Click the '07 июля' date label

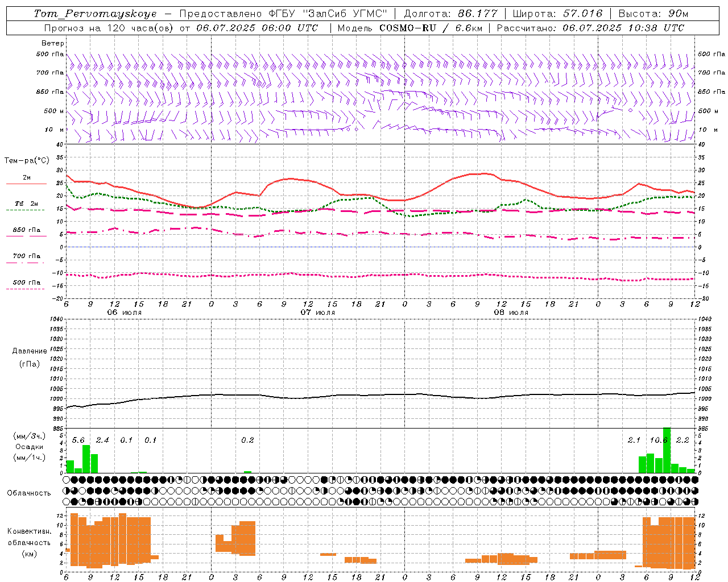click(317, 313)
